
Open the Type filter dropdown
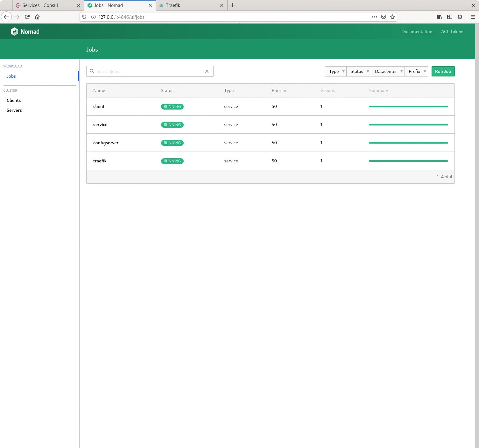pos(336,71)
